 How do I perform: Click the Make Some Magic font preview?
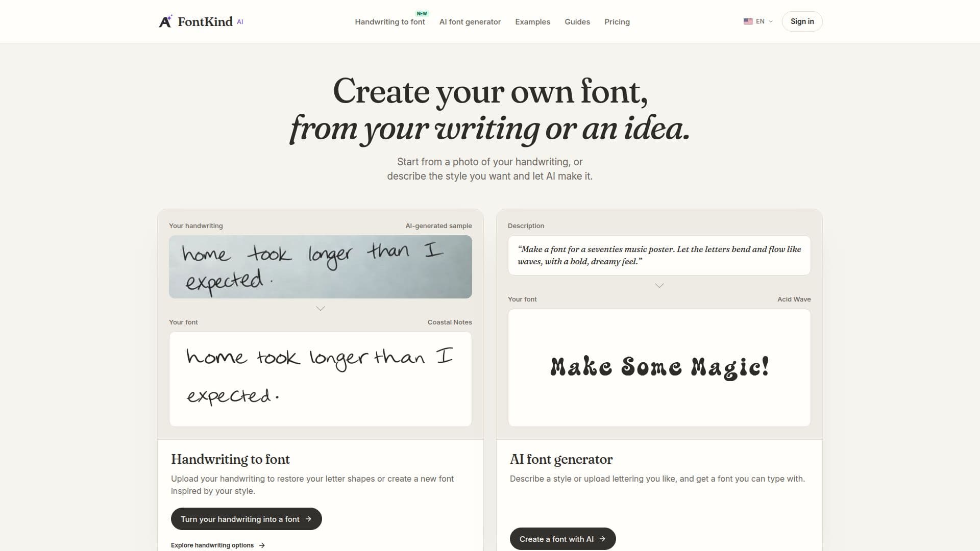click(x=659, y=368)
